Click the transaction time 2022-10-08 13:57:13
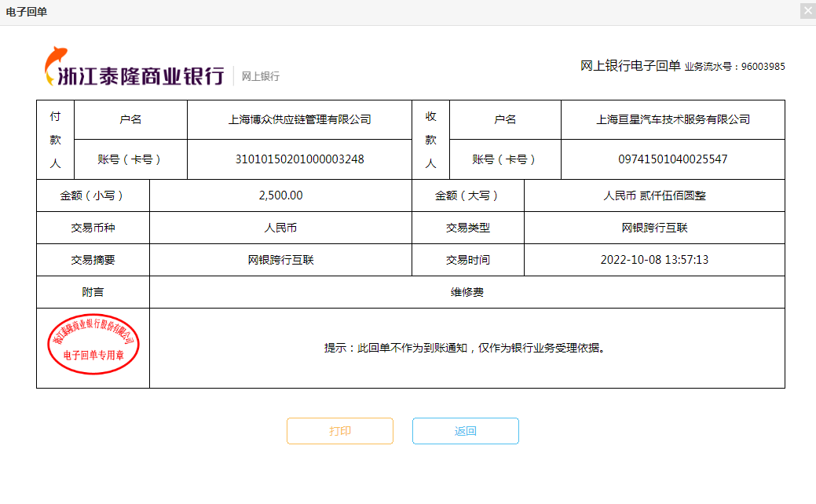 [x=654, y=260]
